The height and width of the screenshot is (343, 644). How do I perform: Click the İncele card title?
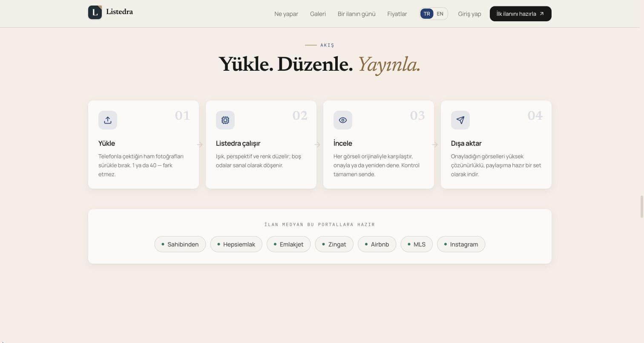click(x=343, y=143)
